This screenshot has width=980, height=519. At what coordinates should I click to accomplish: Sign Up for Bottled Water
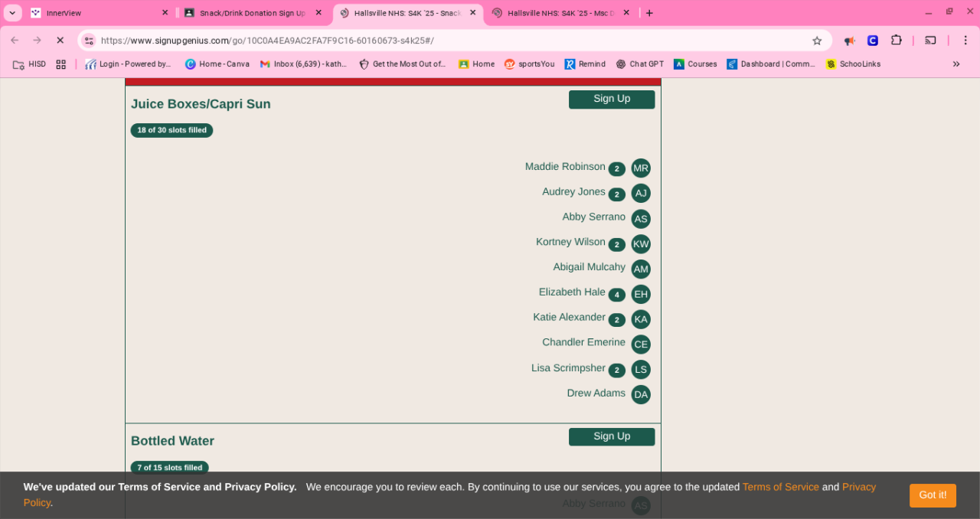pyautogui.click(x=612, y=436)
